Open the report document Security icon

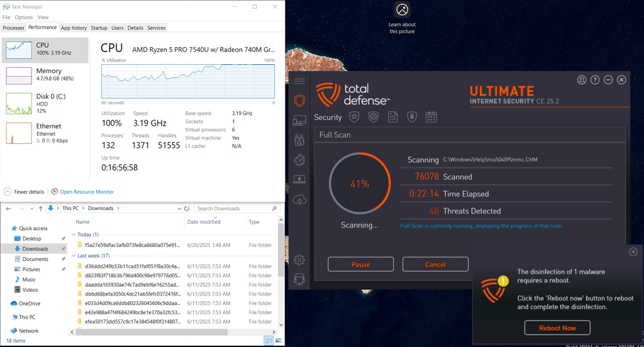(x=392, y=117)
